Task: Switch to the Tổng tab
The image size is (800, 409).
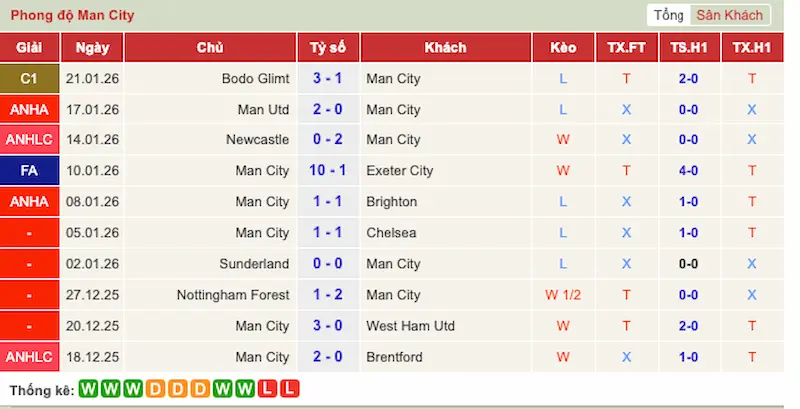Action: [x=668, y=15]
